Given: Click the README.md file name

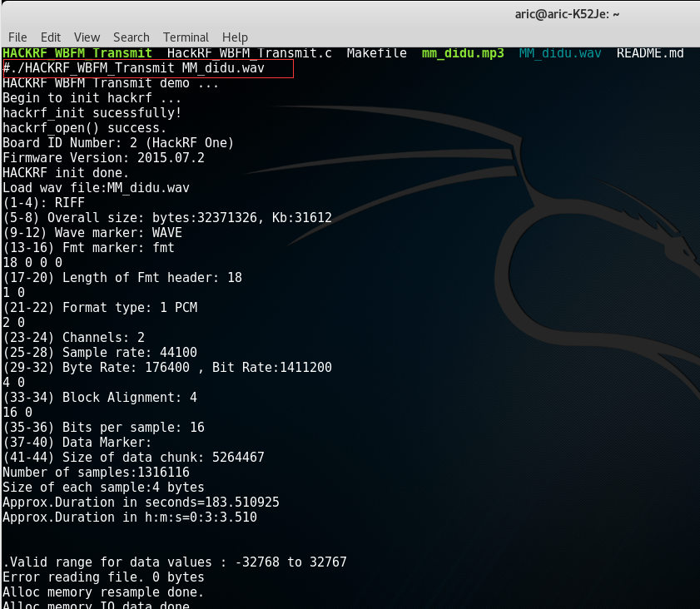Looking at the screenshot, I should click(x=650, y=53).
